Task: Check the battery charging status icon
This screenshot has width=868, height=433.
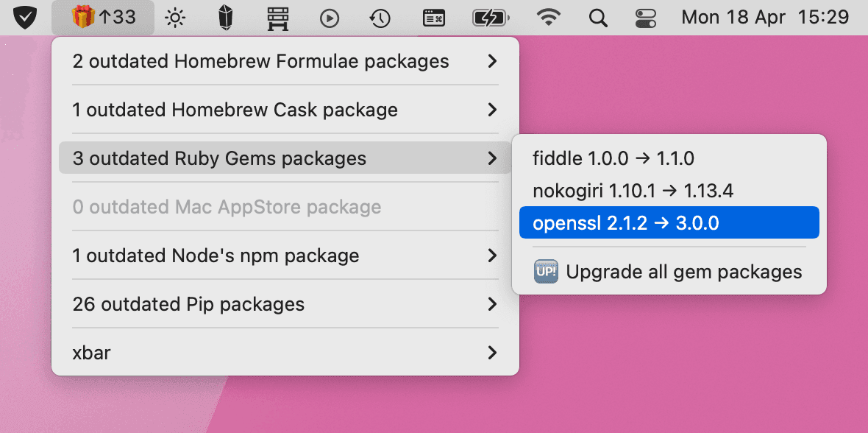Action: tap(491, 17)
